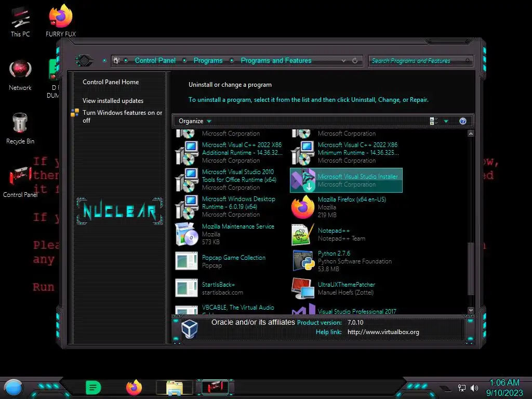This screenshot has width=532, height=399.
Task: Select the Mozilla Maintenance Service icon
Action: coord(187,234)
